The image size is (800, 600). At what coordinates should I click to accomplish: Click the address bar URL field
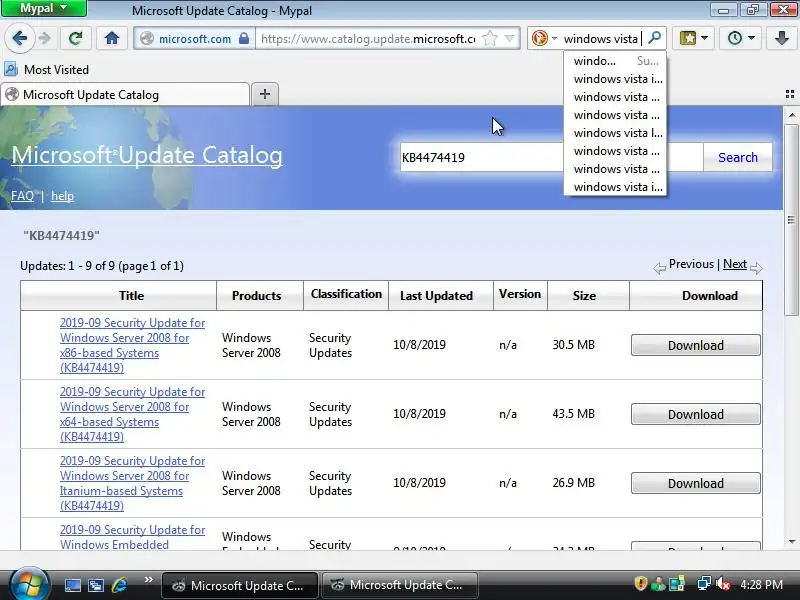pos(368,39)
